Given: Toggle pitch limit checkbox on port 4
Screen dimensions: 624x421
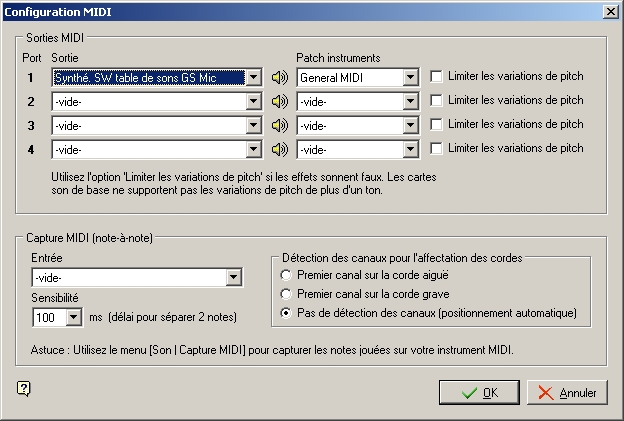Looking at the screenshot, I should tap(436, 149).
